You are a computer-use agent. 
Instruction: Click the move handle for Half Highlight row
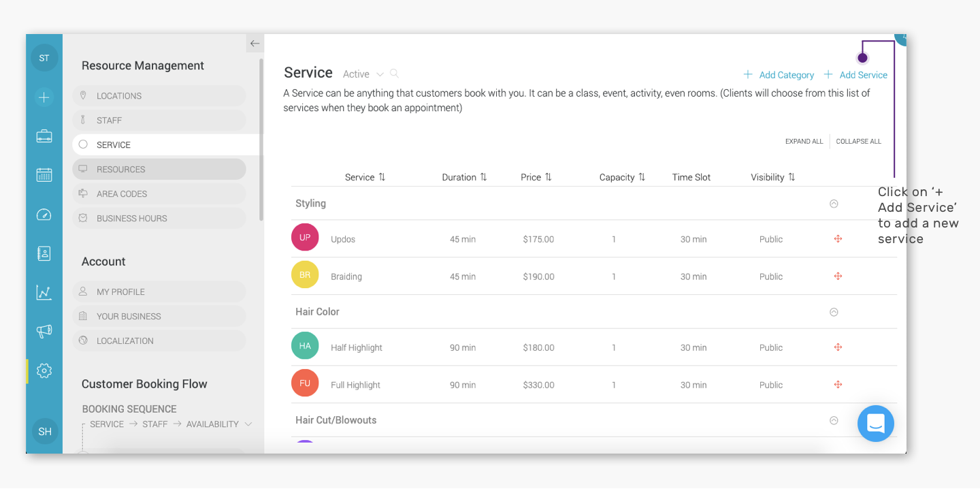tap(838, 347)
